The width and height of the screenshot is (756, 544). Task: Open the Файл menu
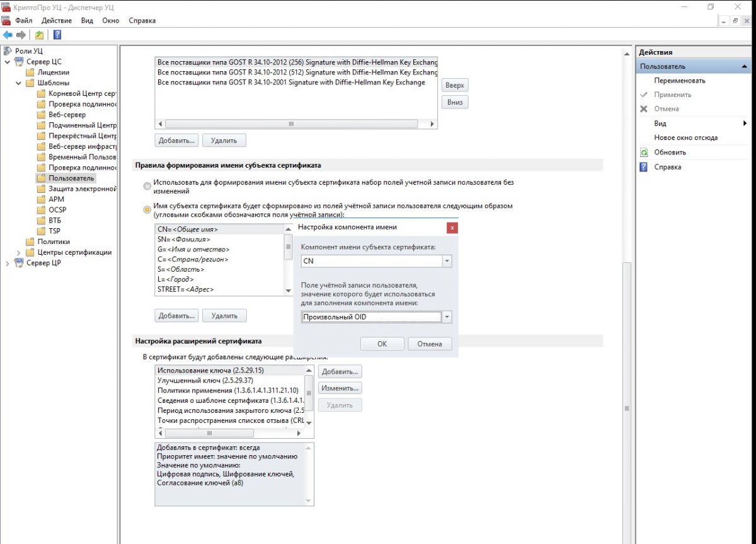pyautogui.click(x=23, y=20)
